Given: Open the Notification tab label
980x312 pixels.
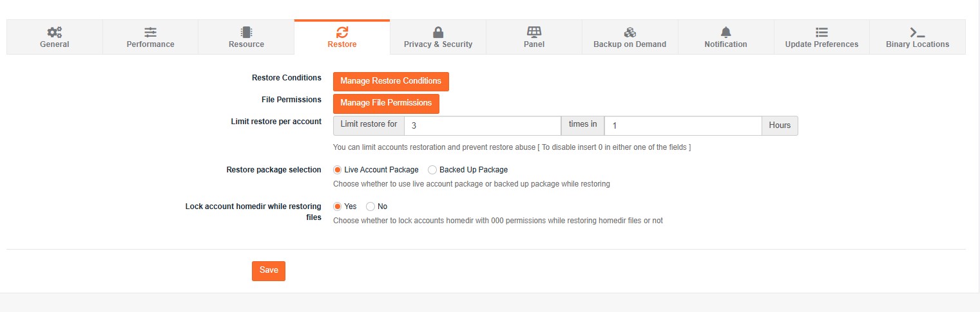Looking at the screenshot, I should tap(725, 44).
